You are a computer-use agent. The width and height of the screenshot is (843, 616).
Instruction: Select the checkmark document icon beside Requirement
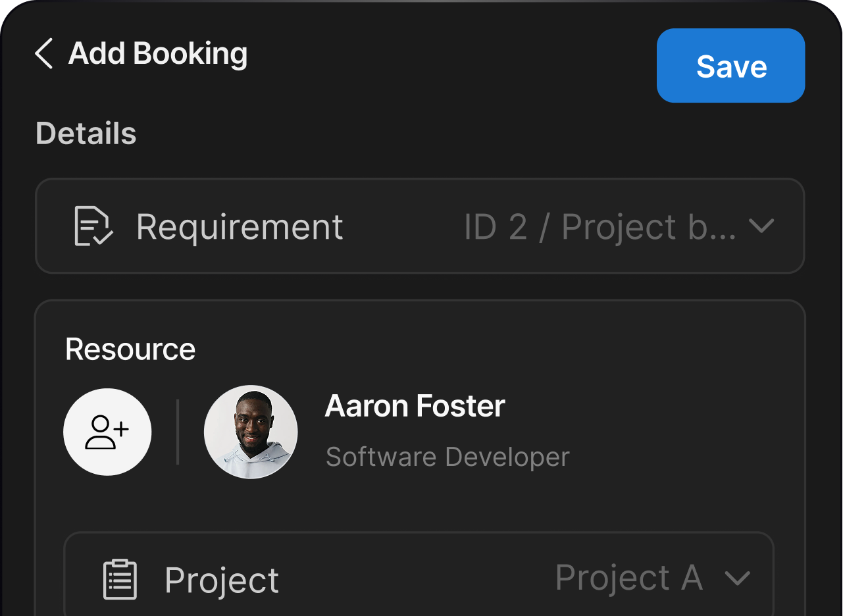[93, 226]
